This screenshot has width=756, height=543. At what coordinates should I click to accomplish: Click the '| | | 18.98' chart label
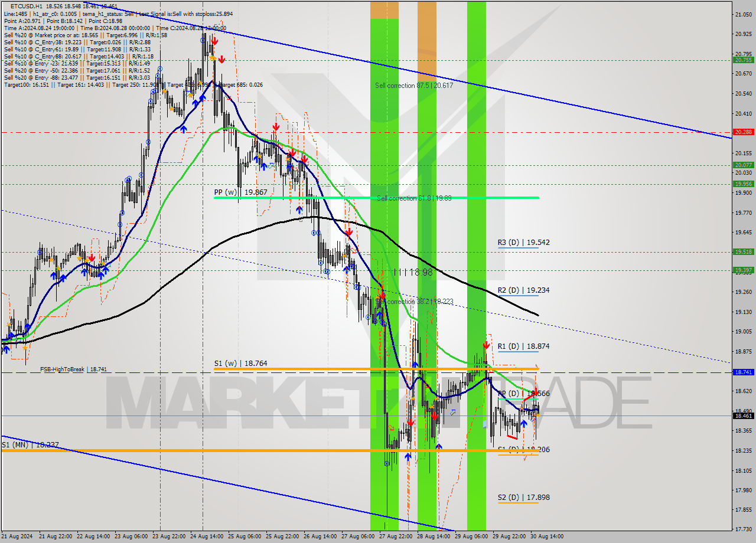[x=413, y=272]
